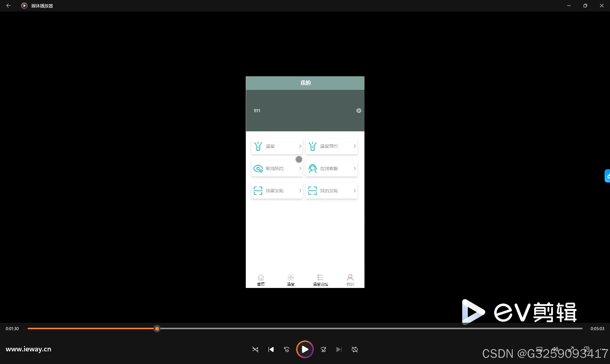
Task: Open captions and subtitles menu
Action: [539, 349]
